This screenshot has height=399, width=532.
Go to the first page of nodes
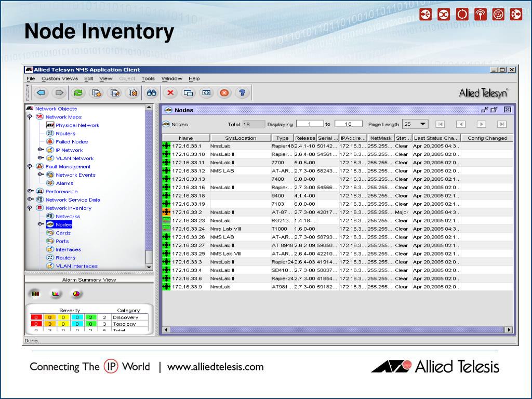[x=440, y=124]
